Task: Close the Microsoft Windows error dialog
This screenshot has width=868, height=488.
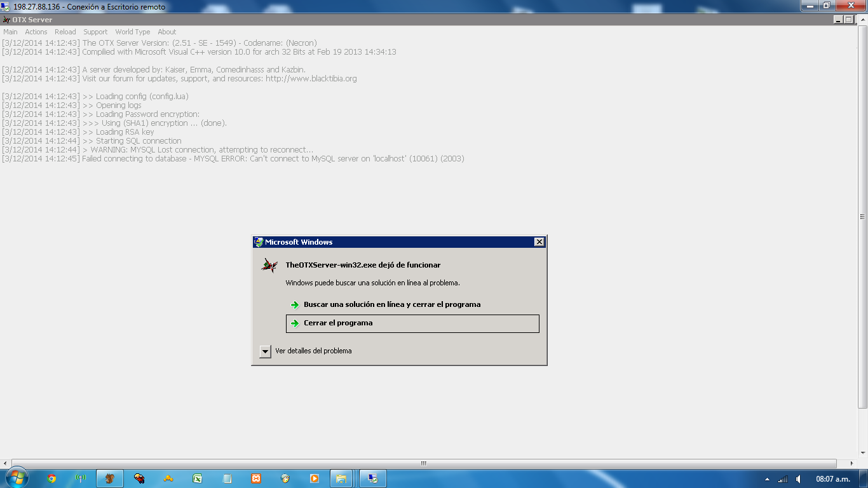Action: click(539, 242)
